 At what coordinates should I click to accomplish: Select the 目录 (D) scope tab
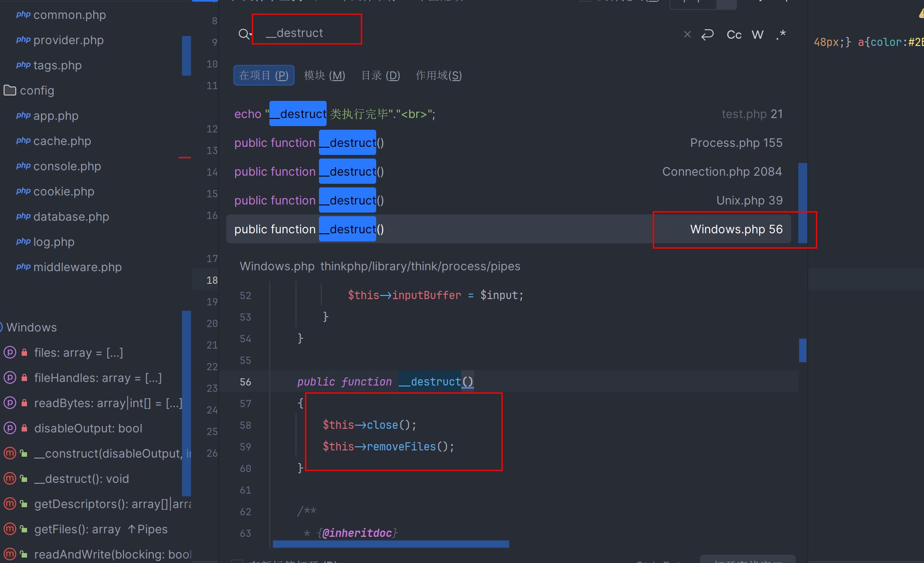(381, 75)
